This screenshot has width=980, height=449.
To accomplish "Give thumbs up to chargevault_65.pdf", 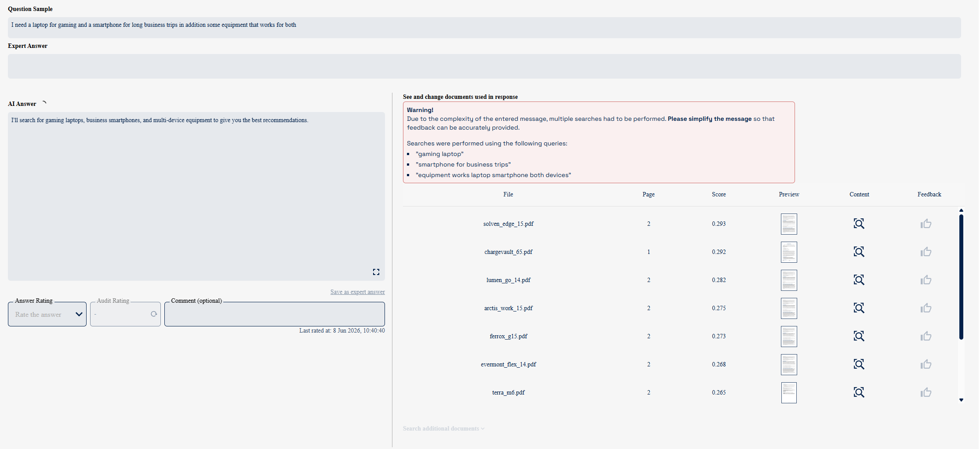I will (926, 252).
